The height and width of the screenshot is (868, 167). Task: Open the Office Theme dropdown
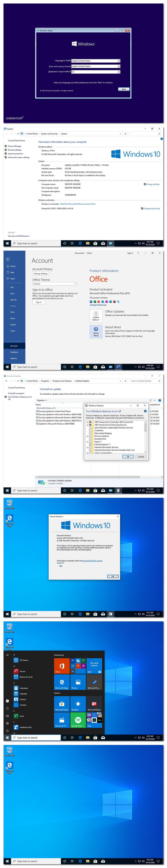tap(55, 284)
